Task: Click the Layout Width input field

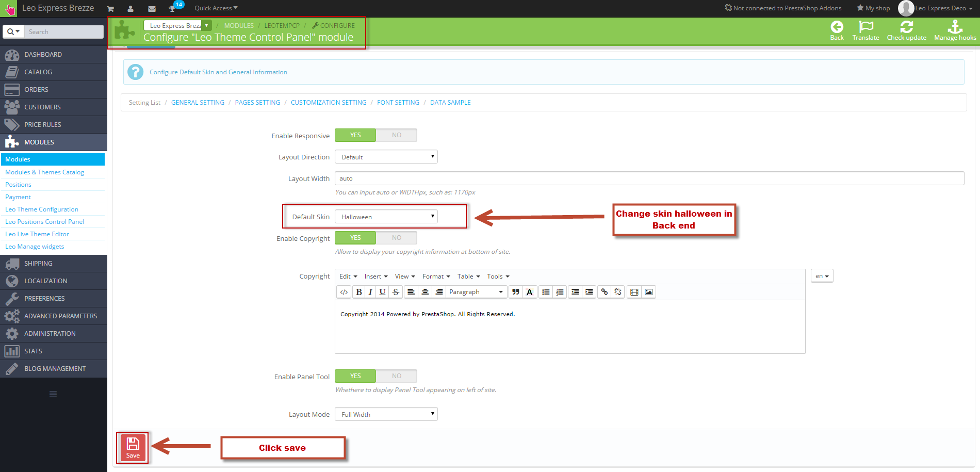Action: tap(649, 178)
